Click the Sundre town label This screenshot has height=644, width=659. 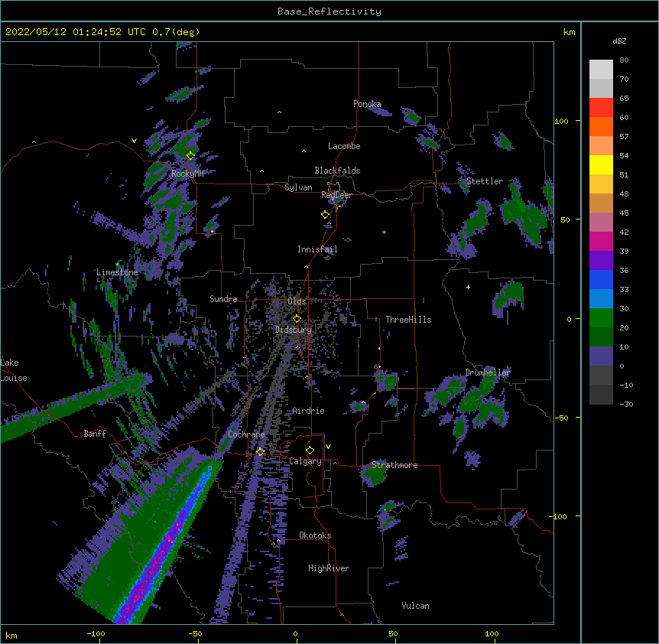(x=223, y=299)
